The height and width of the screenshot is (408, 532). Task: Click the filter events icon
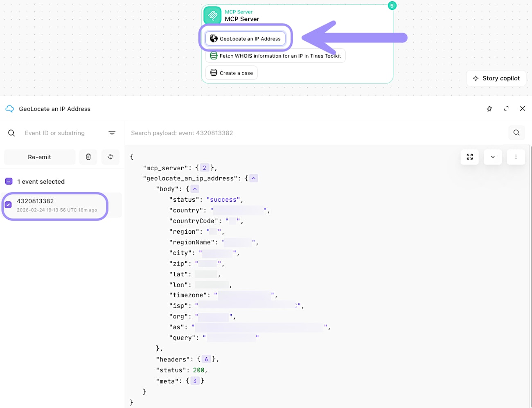click(112, 133)
